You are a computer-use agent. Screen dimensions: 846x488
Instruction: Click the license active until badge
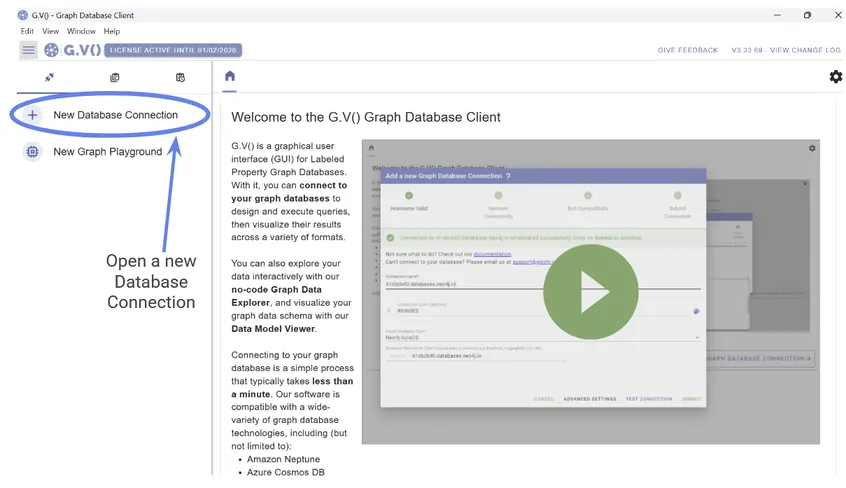(x=173, y=50)
